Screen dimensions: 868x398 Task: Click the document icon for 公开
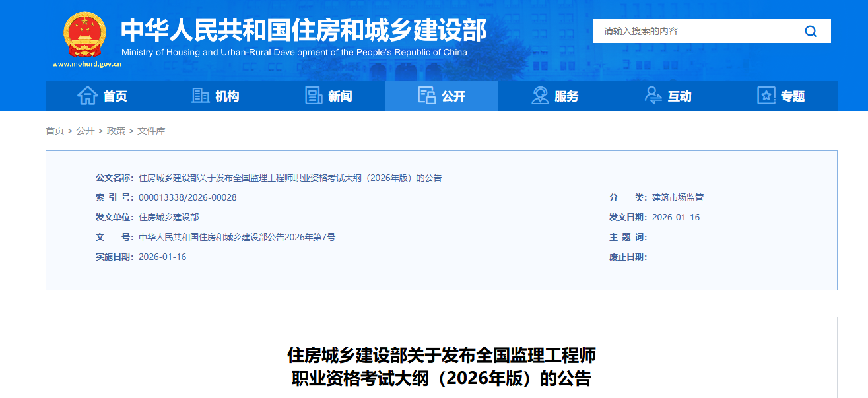pyautogui.click(x=426, y=96)
